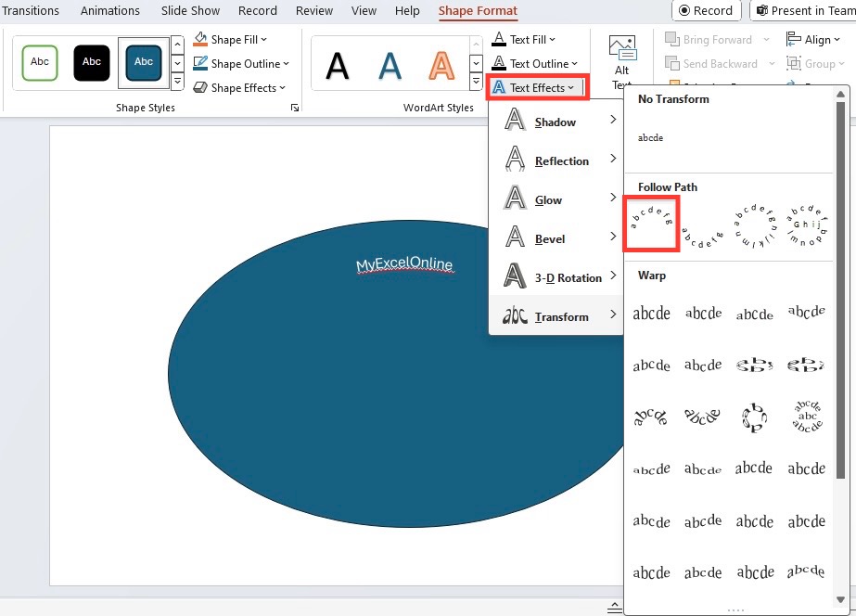Select the No Transform abcde option
The width and height of the screenshot is (856, 616).
pos(651,137)
